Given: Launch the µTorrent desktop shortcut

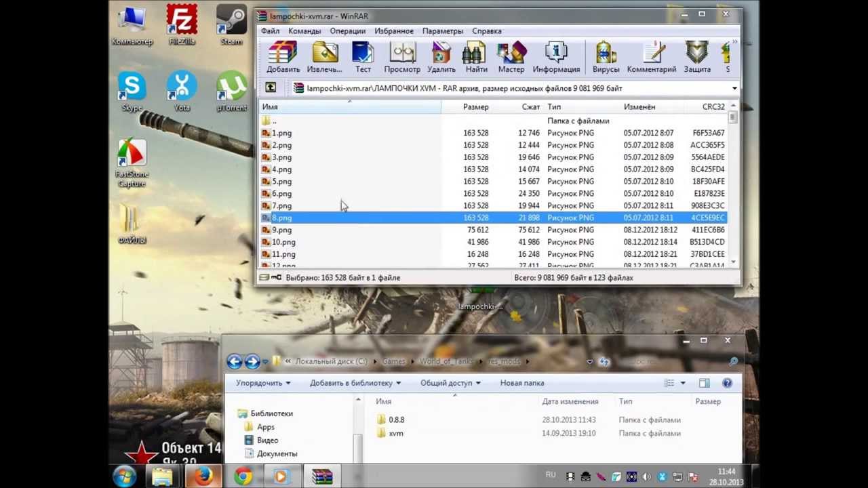Looking at the screenshot, I should pyautogui.click(x=231, y=91).
